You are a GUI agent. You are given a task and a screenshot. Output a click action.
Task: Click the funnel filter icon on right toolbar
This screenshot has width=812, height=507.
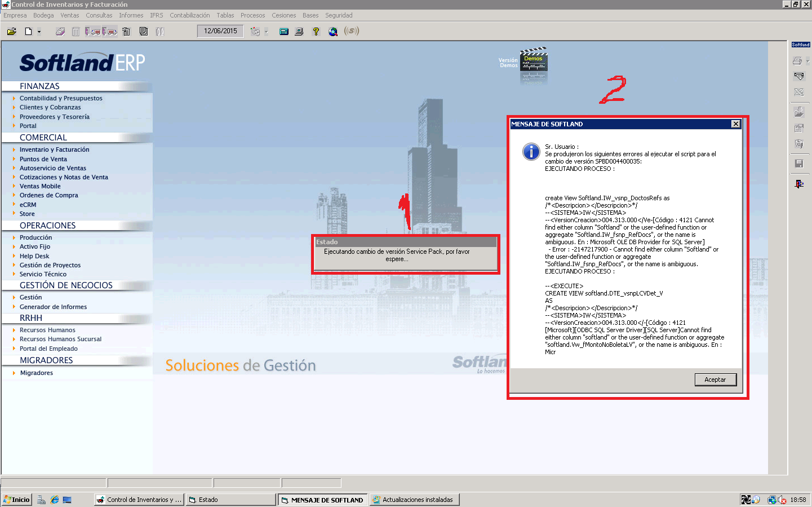pyautogui.click(x=798, y=76)
